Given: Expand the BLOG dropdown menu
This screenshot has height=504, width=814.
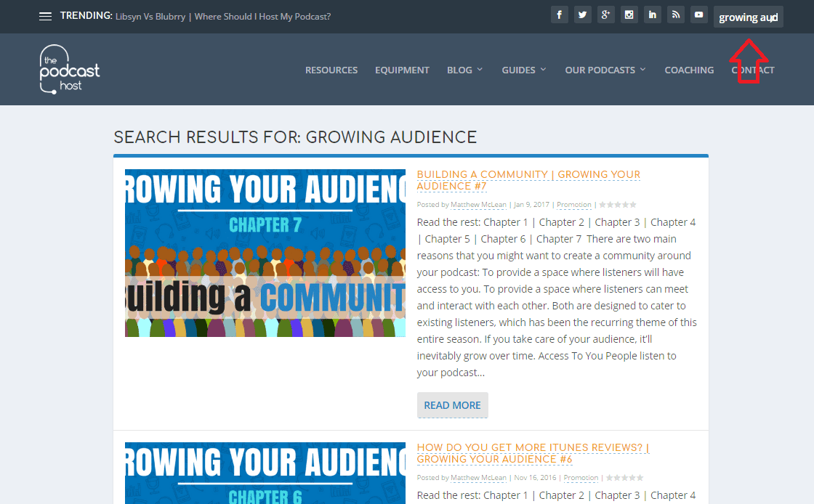Looking at the screenshot, I should (464, 70).
